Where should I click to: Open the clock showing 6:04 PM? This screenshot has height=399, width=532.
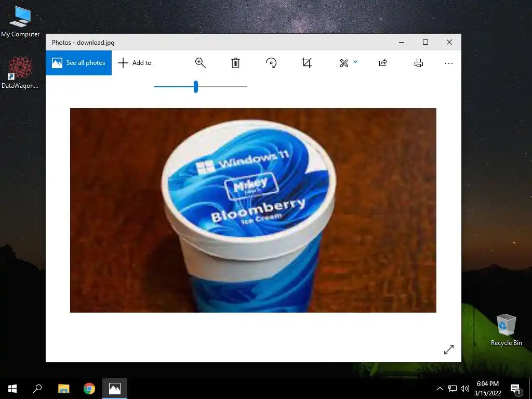click(487, 389)
